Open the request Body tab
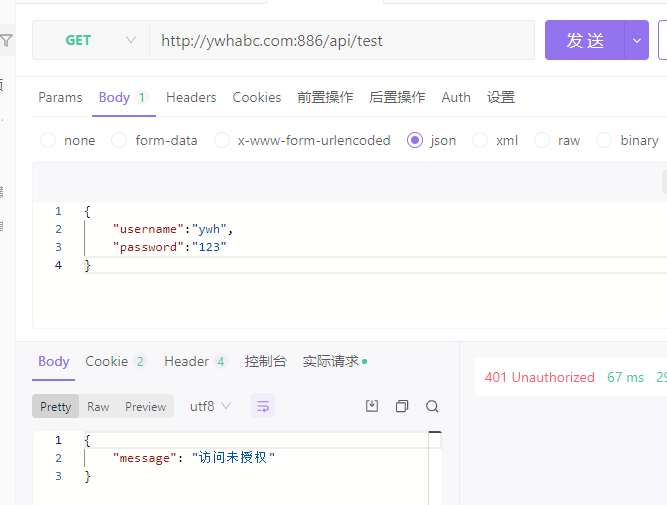The height and width of the screenshot is (505, 667). click(123, 97)
